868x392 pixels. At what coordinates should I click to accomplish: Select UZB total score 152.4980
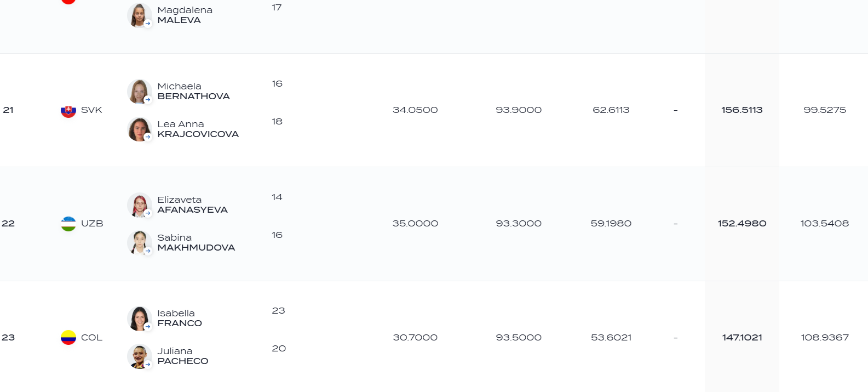click(x=742, y=224)
